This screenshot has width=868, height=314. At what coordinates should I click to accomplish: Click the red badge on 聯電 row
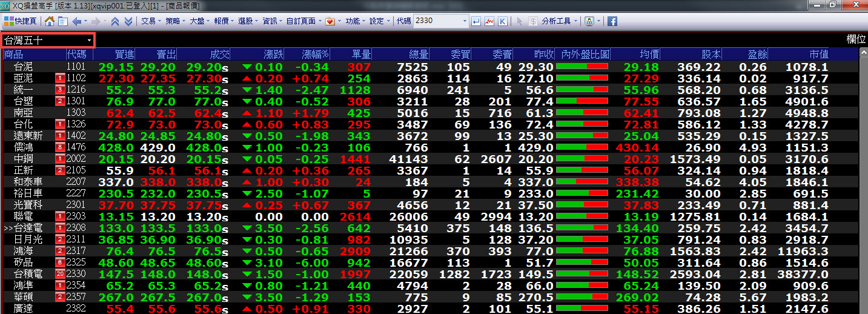click(60, 216)
